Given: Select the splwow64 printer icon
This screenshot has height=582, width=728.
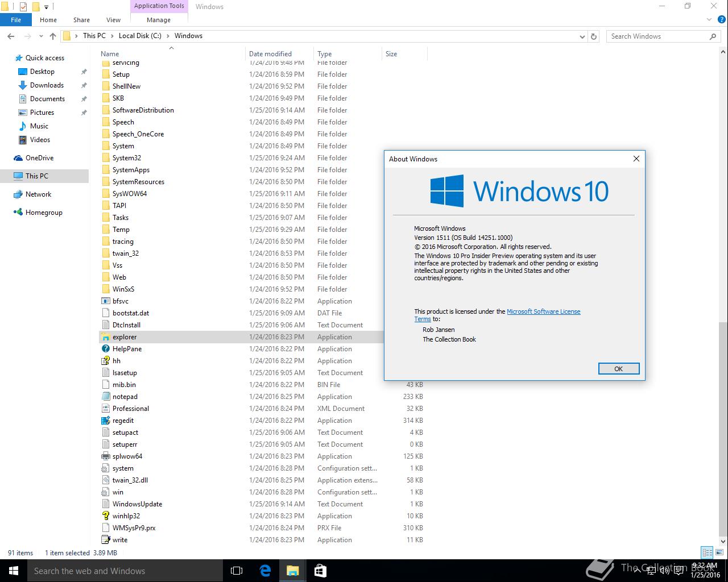Looking at the screenshot, I should [105, 456].
